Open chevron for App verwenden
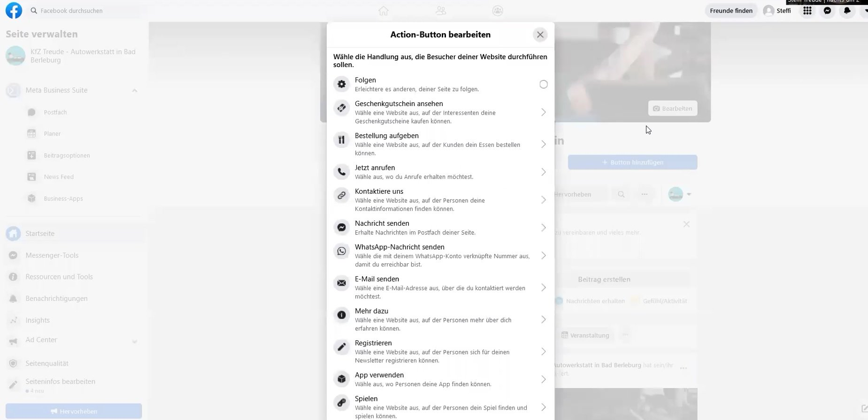 [543, 379]
